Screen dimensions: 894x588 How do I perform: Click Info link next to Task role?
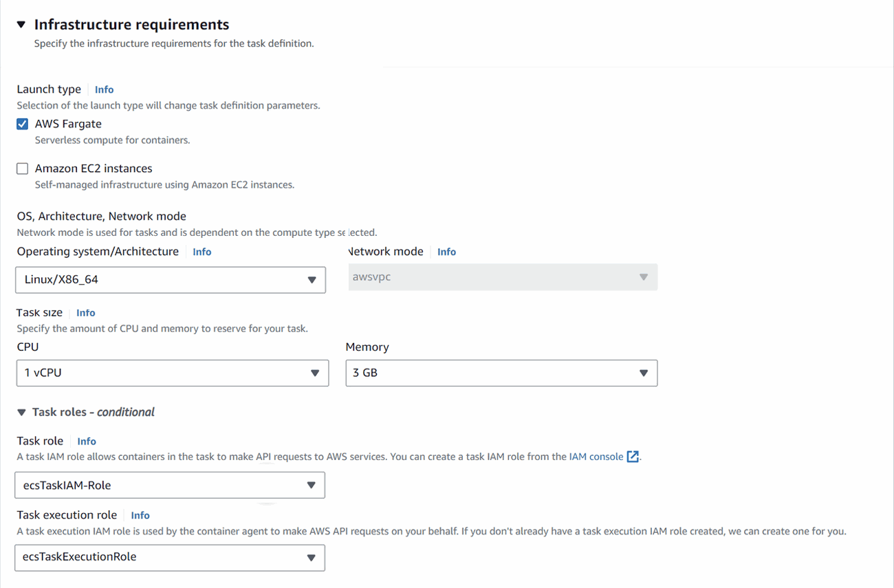point(87,442)
